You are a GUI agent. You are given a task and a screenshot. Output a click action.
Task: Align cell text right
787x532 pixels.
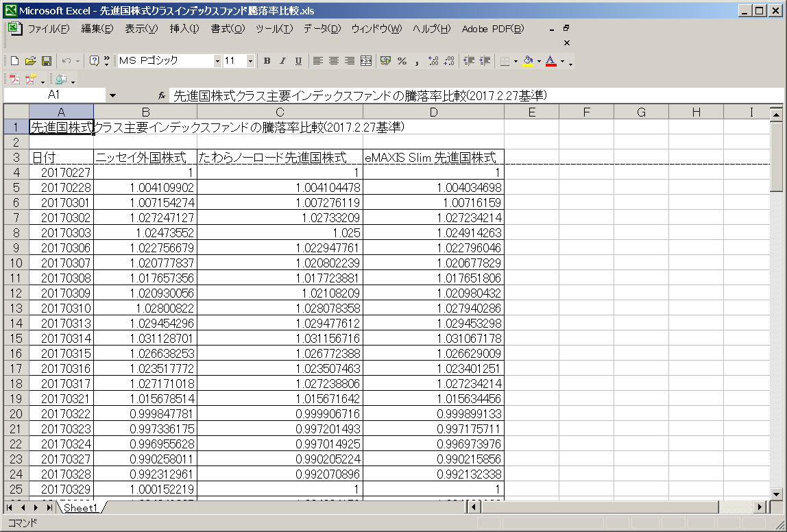point(350,61)
